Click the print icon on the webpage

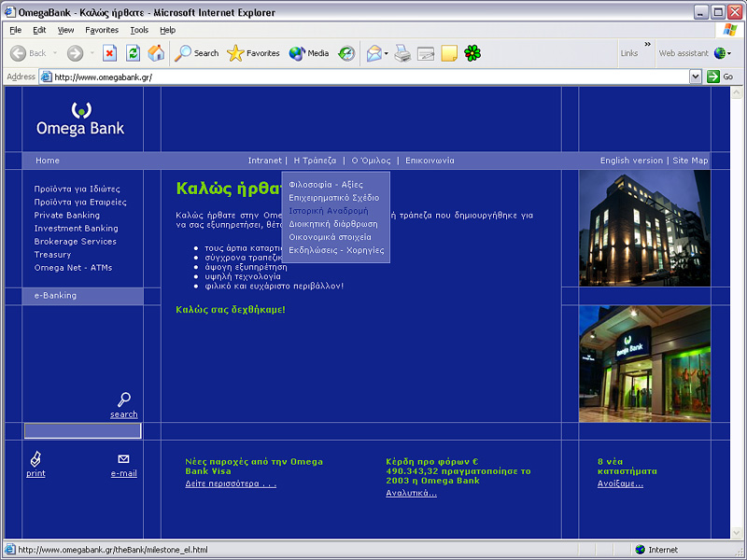(35, 459)
